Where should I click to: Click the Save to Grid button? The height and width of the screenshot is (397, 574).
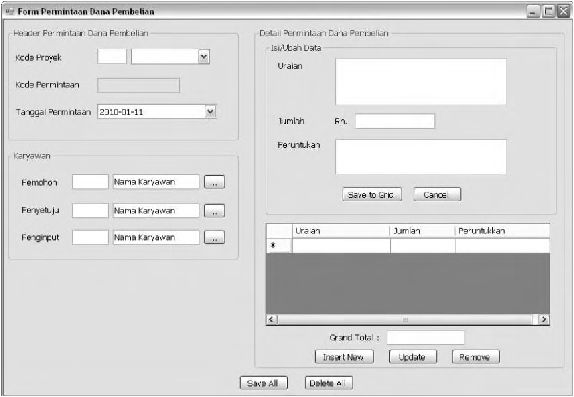tap(372, 194)
